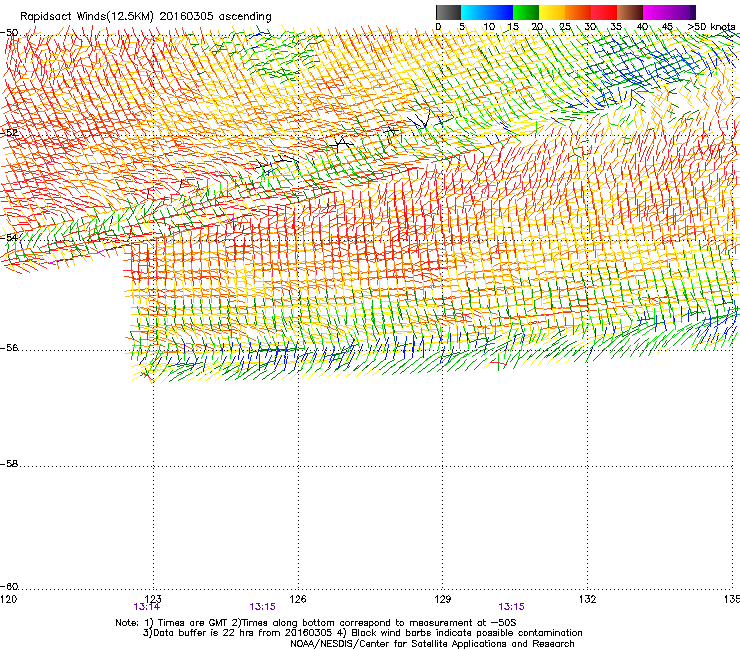Viewport: 740px width, 650px height.
Task: Click the yellow 20-25 knots color bar segment
Action: pyautogui.click(x=552, y=12)
